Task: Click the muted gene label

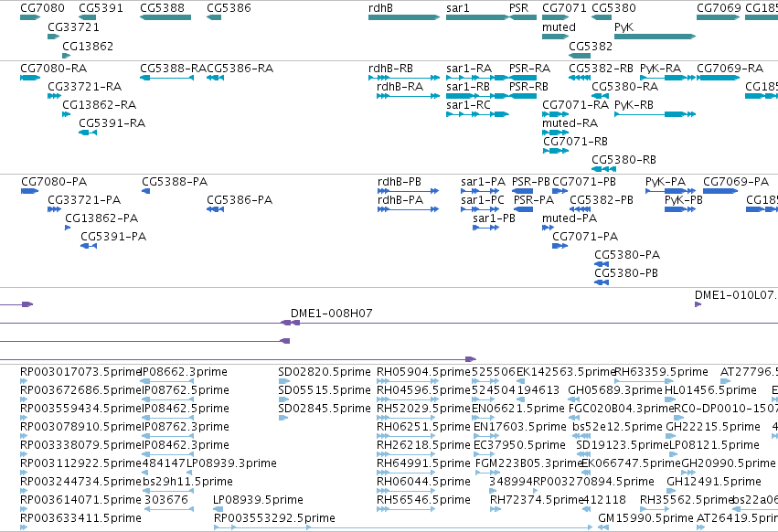Action: 559,27
